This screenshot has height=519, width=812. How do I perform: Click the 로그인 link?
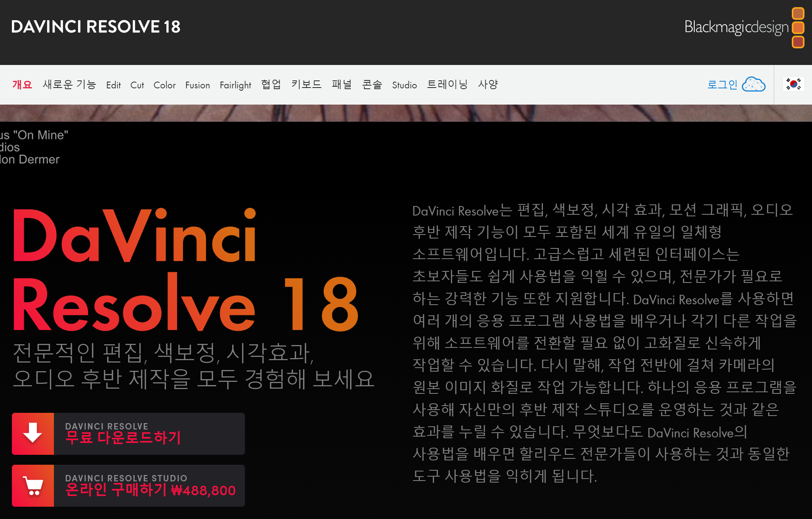(x=722, y=84)
